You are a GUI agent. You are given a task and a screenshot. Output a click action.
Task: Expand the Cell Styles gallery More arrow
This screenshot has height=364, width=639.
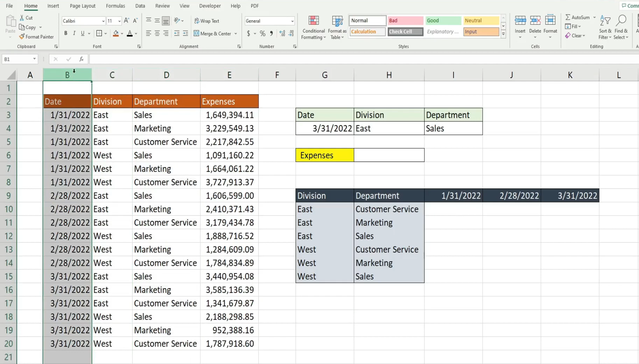point(503,34)
